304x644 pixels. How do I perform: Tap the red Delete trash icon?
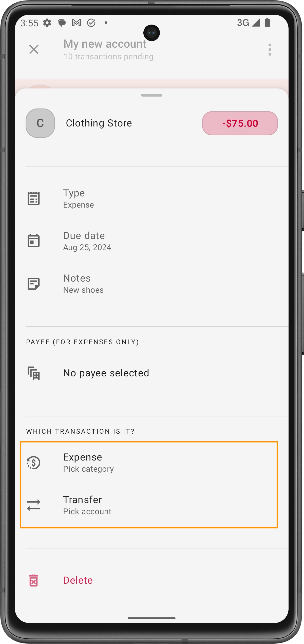(33, 580)
